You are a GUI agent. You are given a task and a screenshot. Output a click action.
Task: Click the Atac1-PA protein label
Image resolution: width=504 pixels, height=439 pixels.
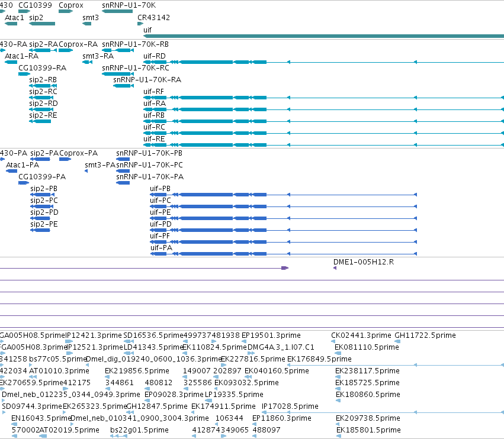coord(23,164)
